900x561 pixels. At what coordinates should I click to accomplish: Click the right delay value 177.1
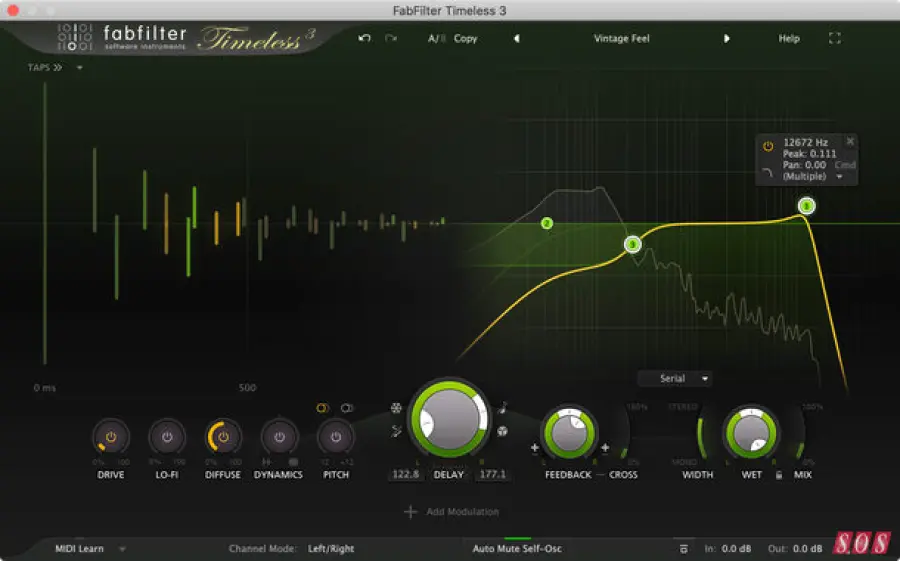492,474
